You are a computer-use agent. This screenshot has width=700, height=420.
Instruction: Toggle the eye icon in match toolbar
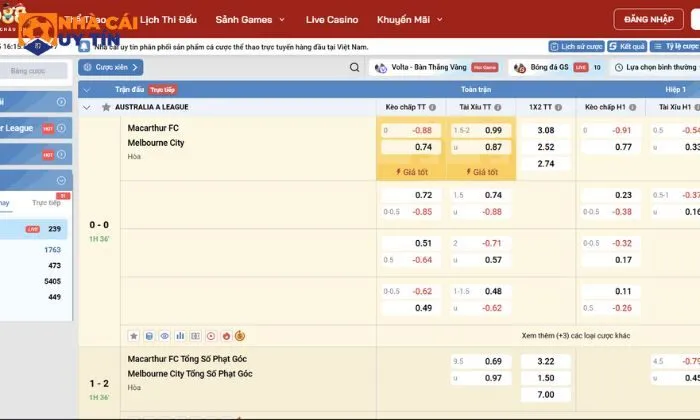165,336
